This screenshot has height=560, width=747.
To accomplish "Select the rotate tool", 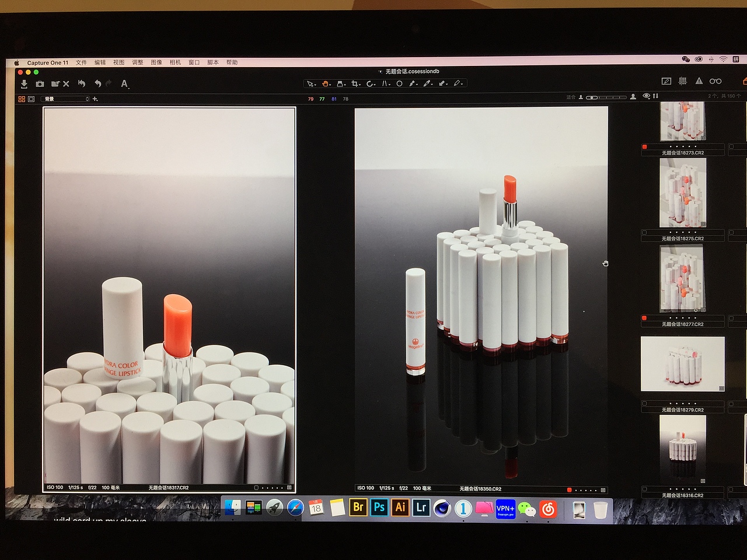I will (x=371, y=83).
